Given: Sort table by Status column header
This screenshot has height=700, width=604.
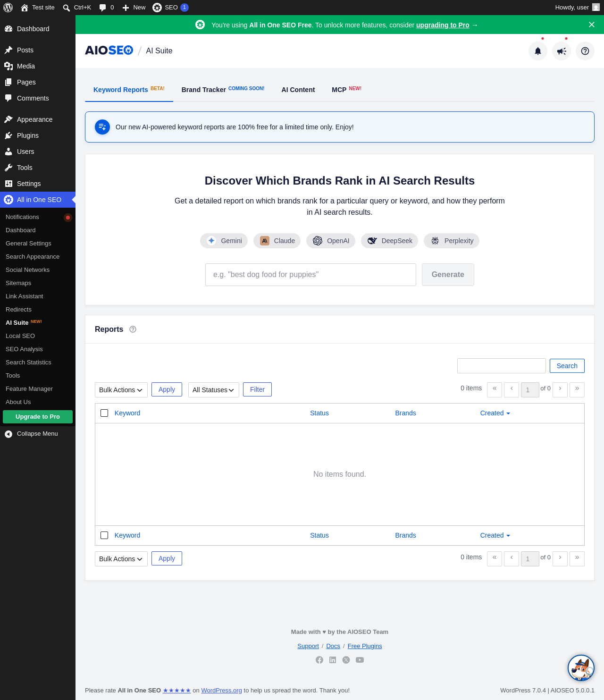Looking at the screenshot, I should 319,413.
